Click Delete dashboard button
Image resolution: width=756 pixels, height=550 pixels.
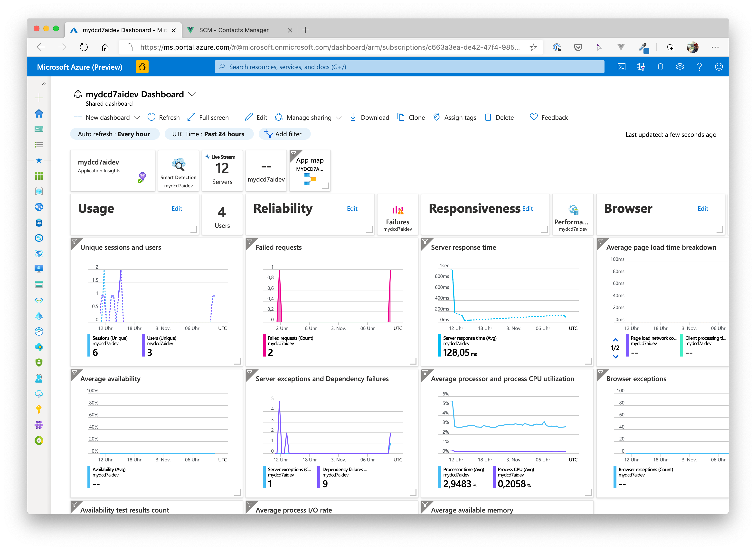[x=499, y=118]
